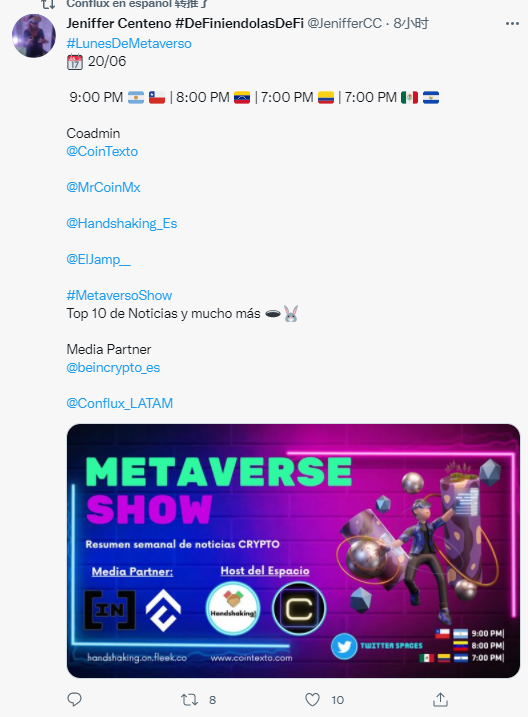Screen dimensions: 528x717
Task: Click the retweeted-by icon at top
Action: [x=48, y=4]
